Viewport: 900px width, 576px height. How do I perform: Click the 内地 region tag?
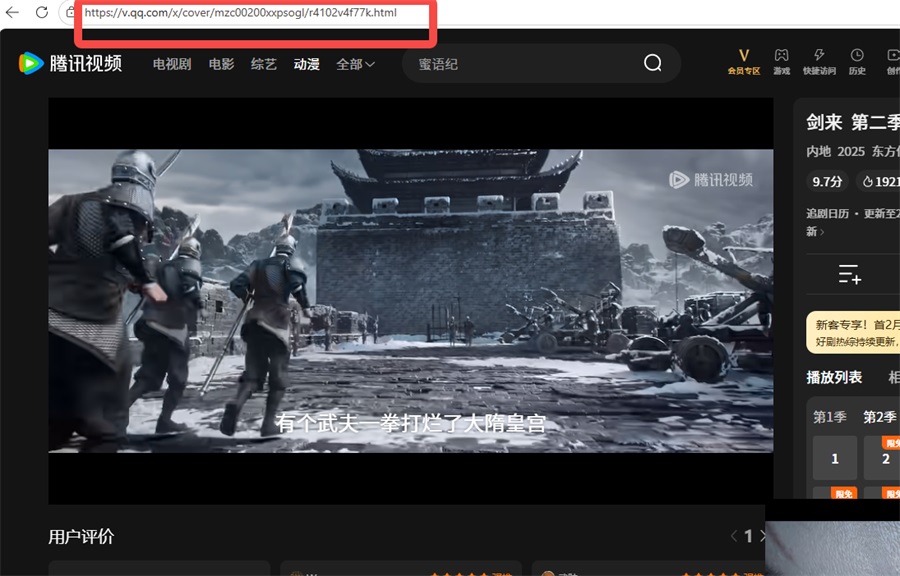[818, 151]
